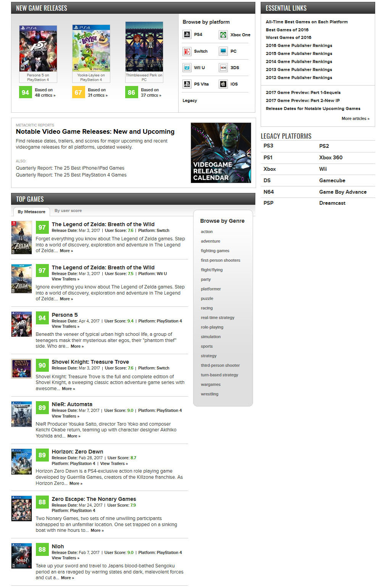
Task: Click Zelda Wii U version box art
Action: 22,279
